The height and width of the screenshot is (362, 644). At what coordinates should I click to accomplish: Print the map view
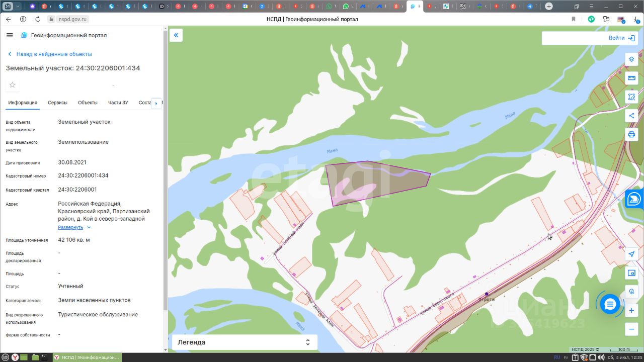(631, 134)
